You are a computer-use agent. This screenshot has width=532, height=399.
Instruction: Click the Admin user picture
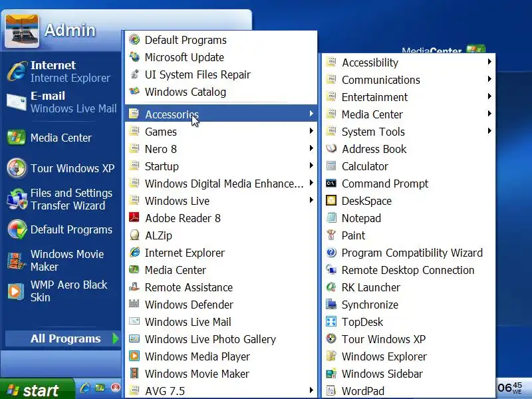22,31
